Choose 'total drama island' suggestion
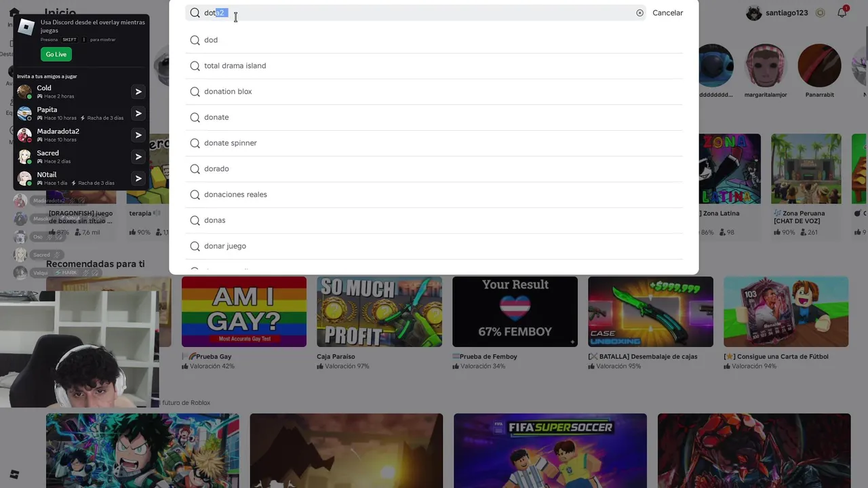 click(x=434, y=66)
